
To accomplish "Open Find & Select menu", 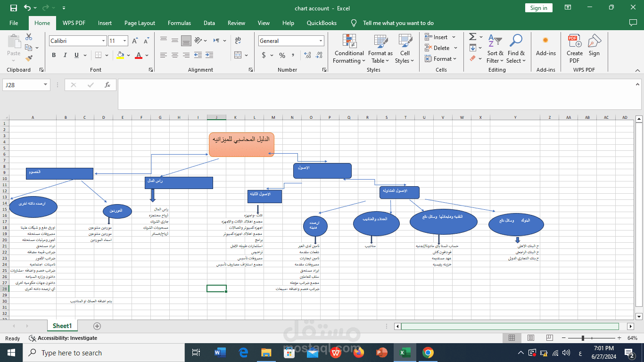I will pos(516,49).
